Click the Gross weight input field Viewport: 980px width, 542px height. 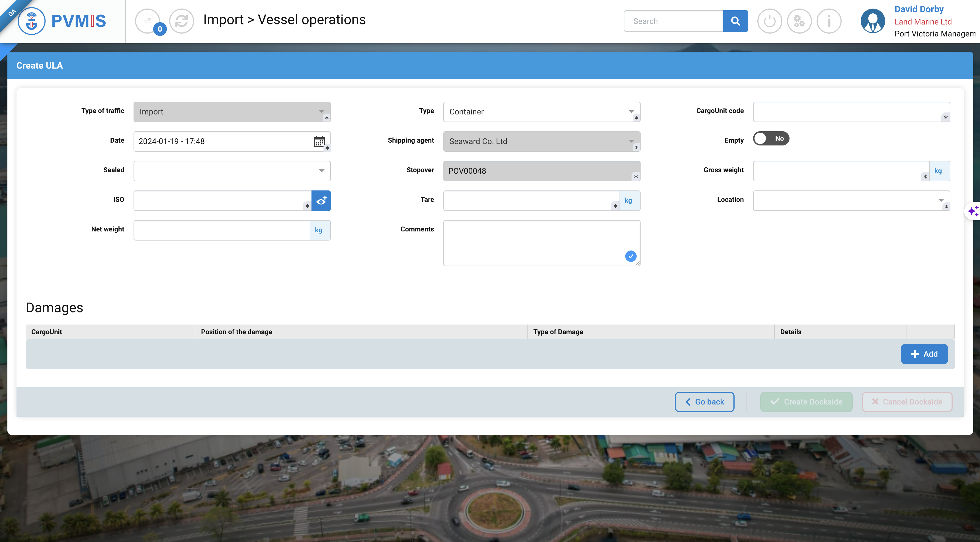coord(841,171)
